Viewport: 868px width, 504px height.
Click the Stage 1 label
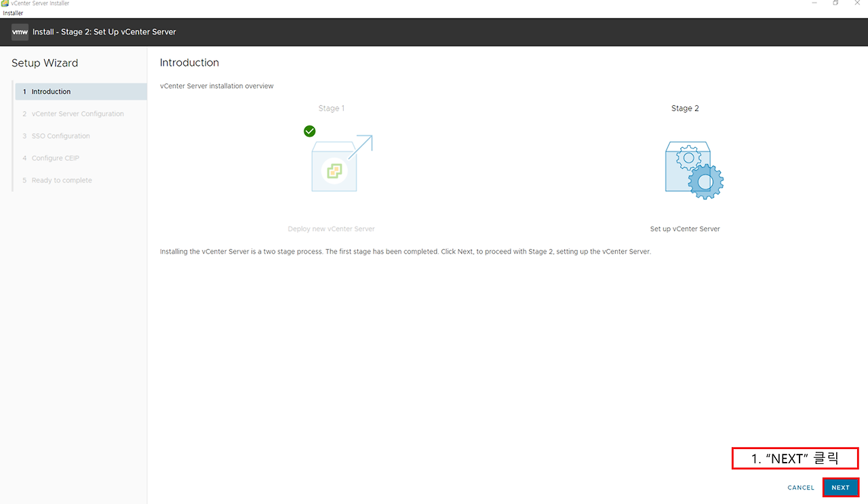(332, 109)
